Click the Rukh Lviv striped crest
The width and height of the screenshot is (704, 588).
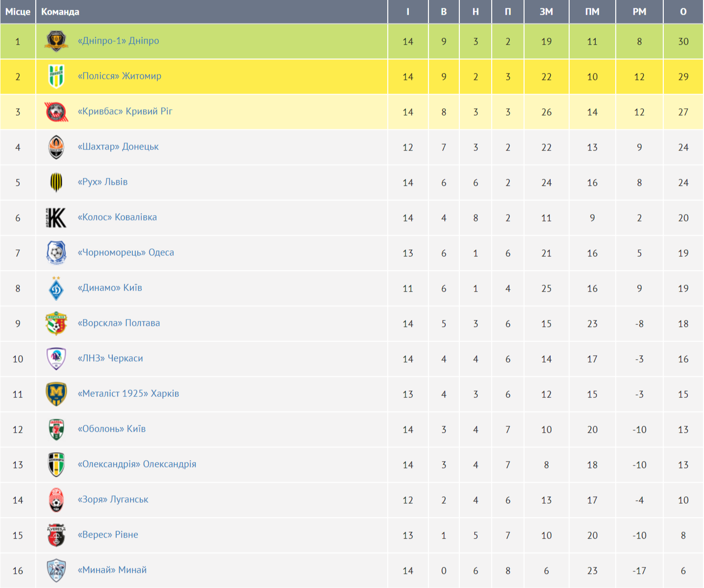tap(56, 182)
